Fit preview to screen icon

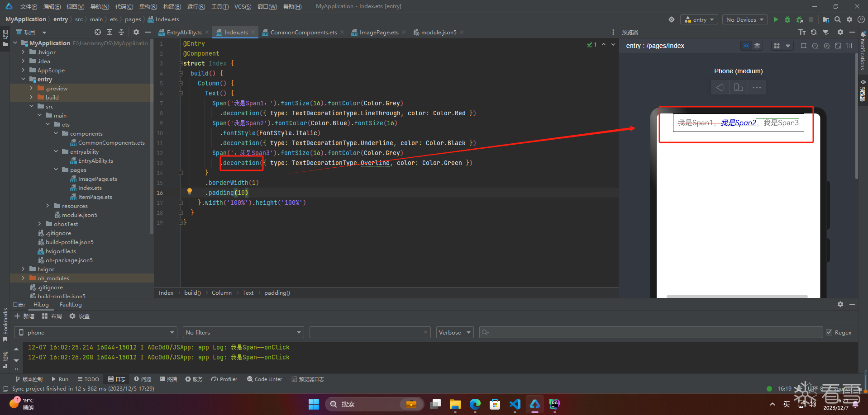[x=838, y=46]
